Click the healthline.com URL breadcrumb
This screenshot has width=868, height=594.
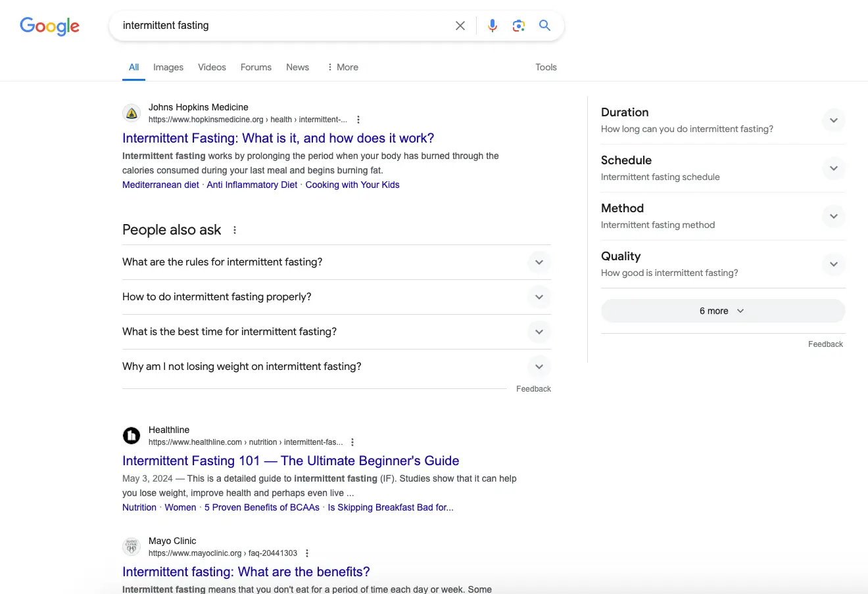pyautogui.click(x=246, y=442)
